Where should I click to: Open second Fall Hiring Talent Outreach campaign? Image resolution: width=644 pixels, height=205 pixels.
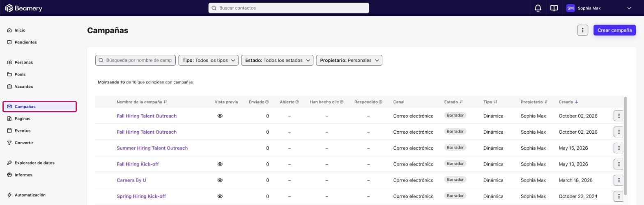[147, 132]
